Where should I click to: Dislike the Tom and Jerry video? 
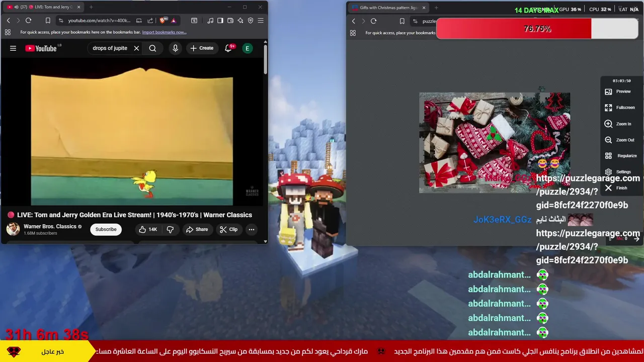(x=171, y=229)
